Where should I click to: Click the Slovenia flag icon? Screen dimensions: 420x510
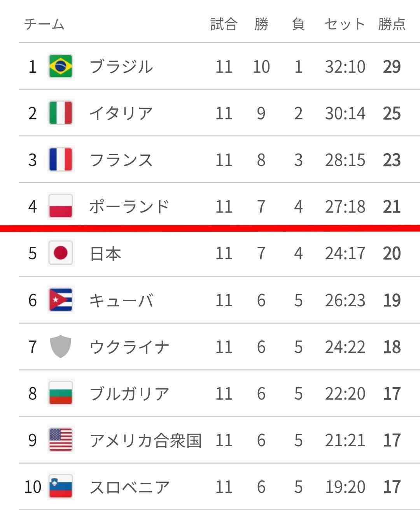(x=61, y=487)
